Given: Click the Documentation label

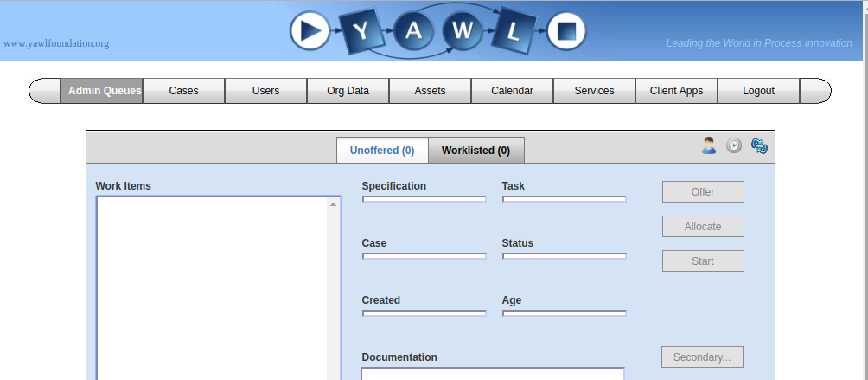Looking at the screenshot, I should click(x=399, y=357).
